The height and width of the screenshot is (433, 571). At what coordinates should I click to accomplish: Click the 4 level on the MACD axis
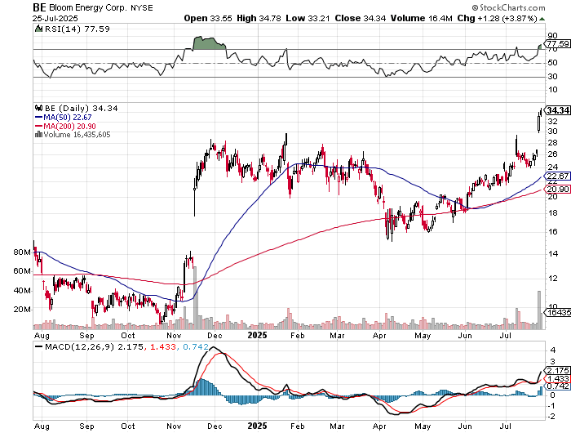click(553, 350)
